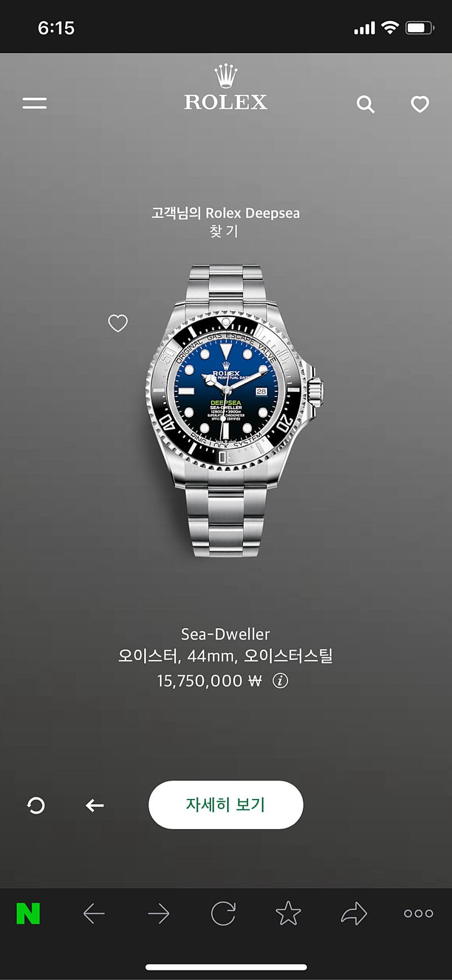Navigate browser back arrow
This screenshot has width=452, height=980.
point(94,913)
